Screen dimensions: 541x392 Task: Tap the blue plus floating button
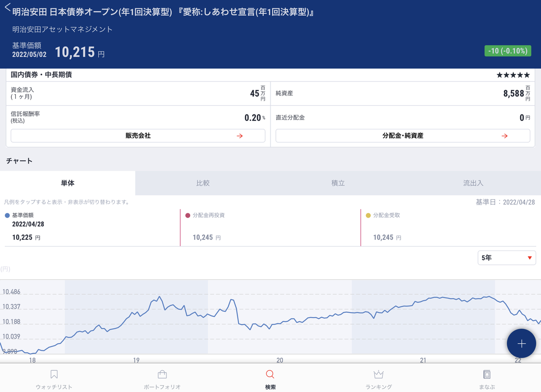point(521,344)
